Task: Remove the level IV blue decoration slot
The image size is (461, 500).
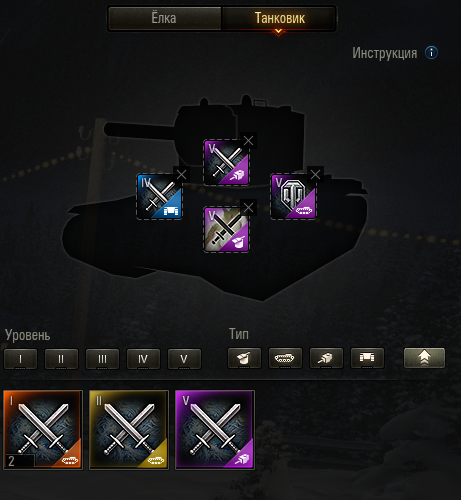Action: (x=182, y=174)
